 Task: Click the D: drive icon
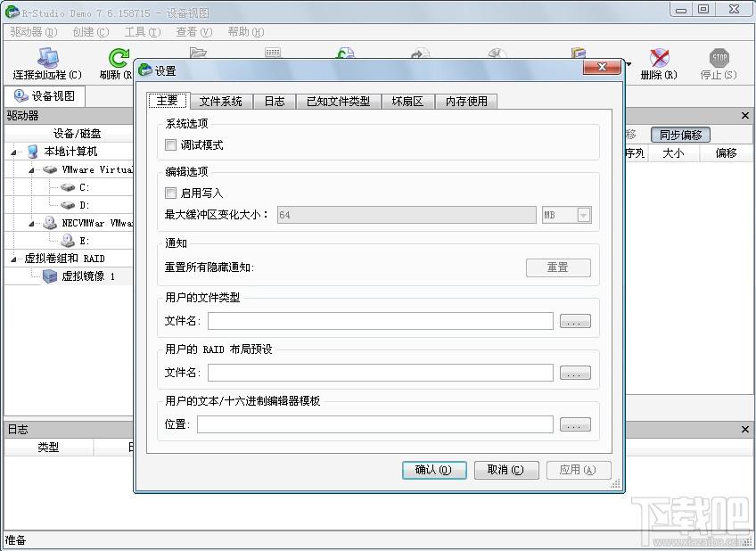(x=68, y=205)
